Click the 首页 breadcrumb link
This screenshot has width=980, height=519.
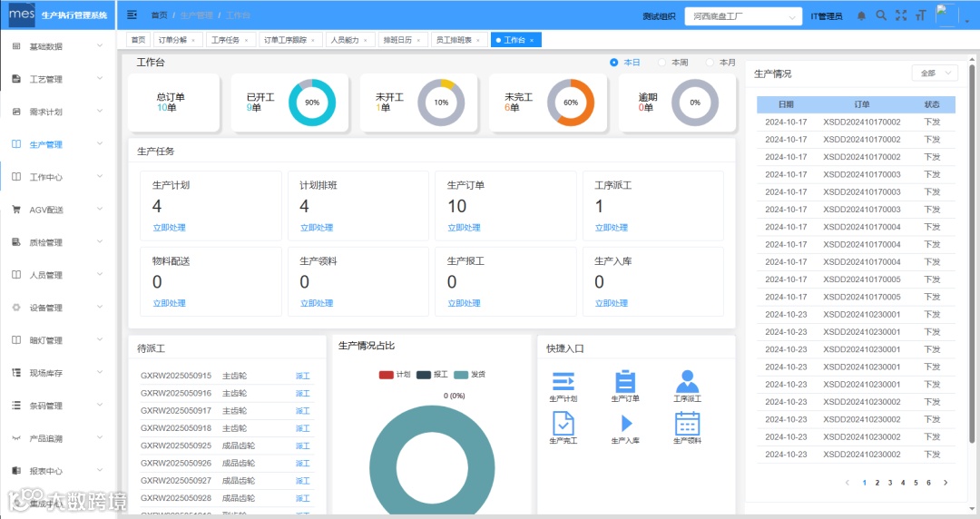click(x=160, y=15)
